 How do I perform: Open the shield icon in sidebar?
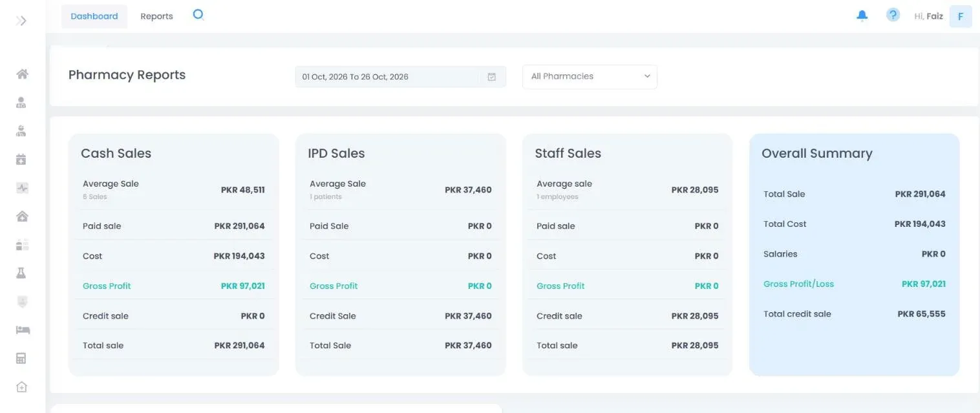[x=21, y=302]
